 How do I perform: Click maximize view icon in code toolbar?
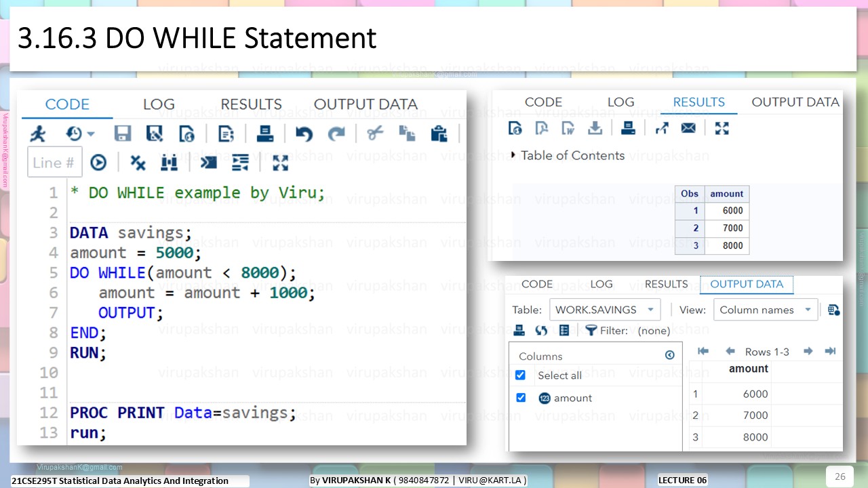click(280, 163)
